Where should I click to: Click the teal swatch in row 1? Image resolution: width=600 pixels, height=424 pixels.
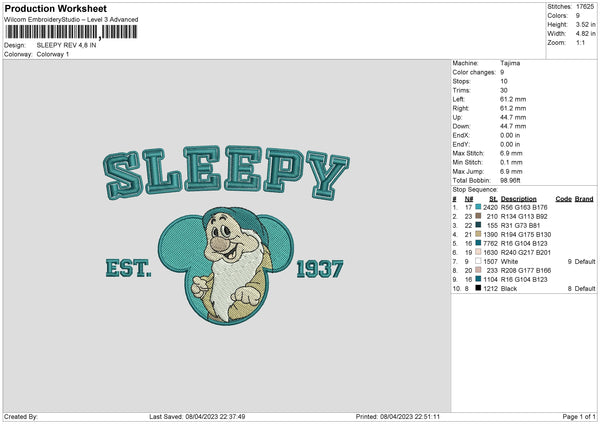[x=478, y=207]
